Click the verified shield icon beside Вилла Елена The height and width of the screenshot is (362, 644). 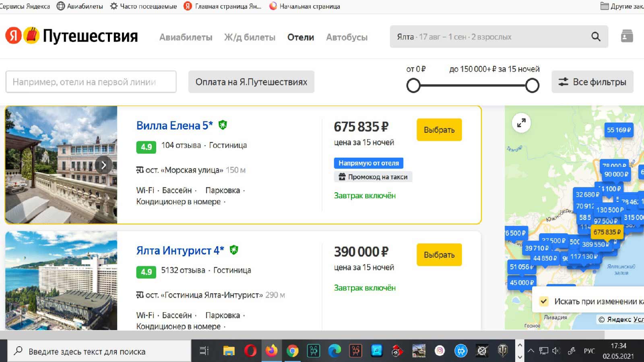[x=223, y=125]
